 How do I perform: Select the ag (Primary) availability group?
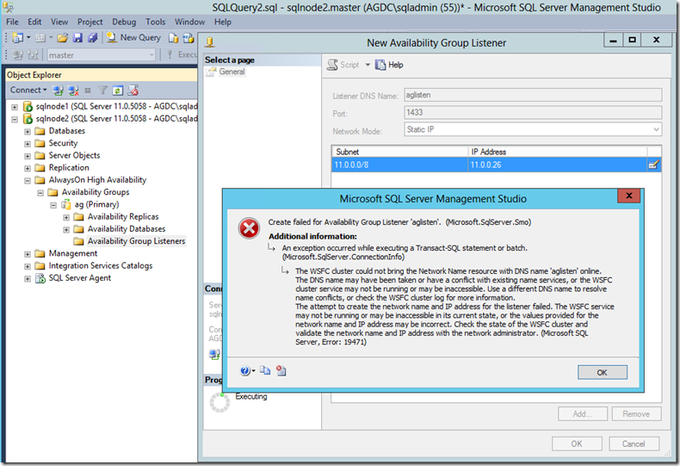[x=97, y=205]
